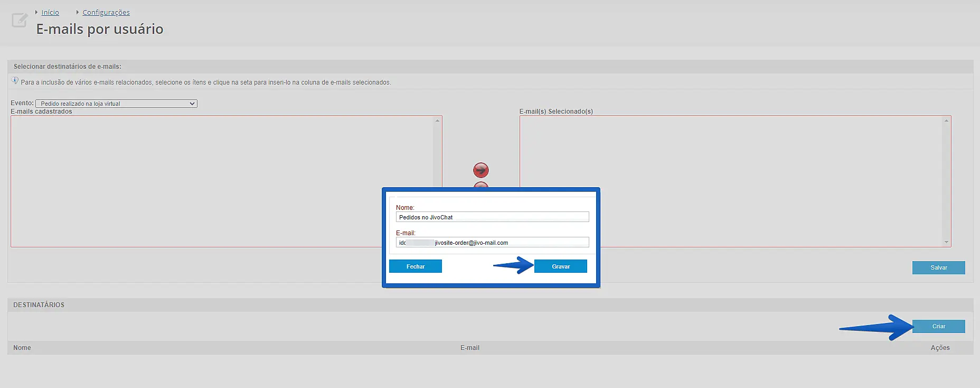Screen dimensions: 980x388
Task: Click the info icon before the instructions
Action: [15, 81]
